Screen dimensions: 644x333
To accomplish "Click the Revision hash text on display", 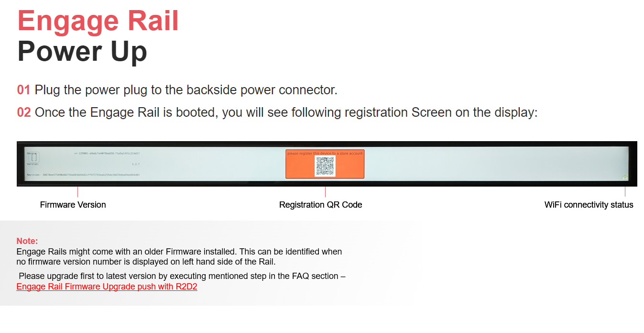I will (84, 175).
